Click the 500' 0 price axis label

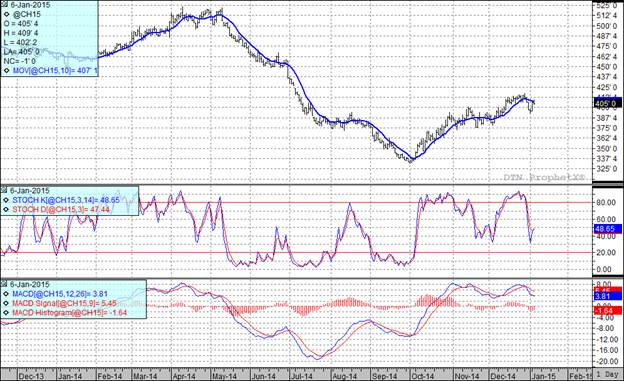[x=607, y=26]
